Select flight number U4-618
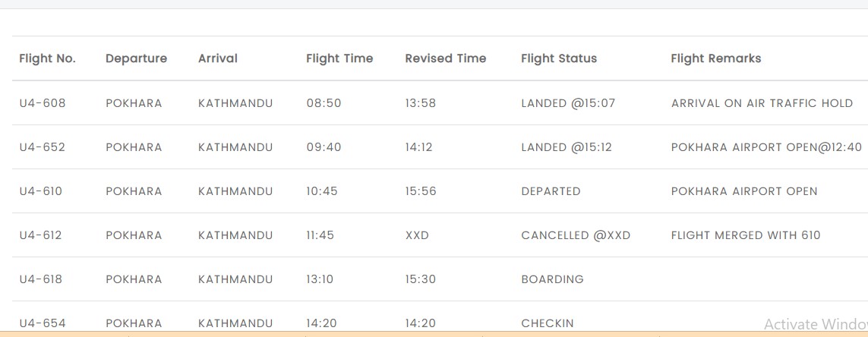Screen dimensions: 868x337 click(40, 279)
